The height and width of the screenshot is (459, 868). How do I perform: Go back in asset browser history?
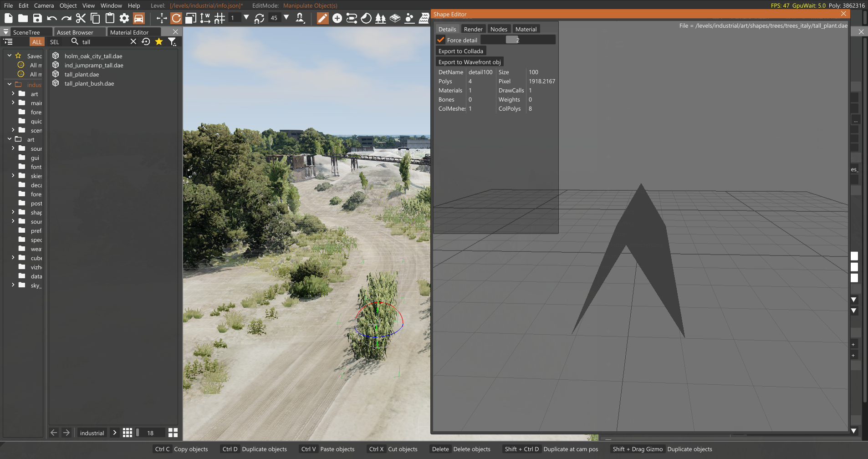54,433
